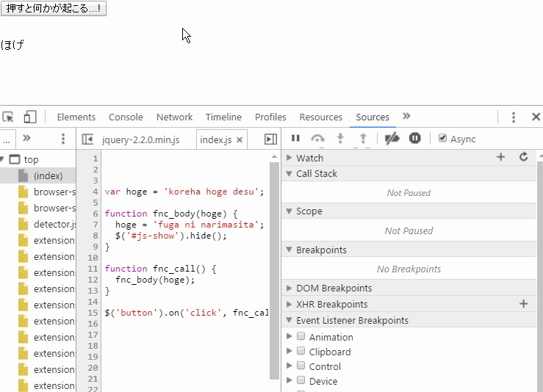Open the Timeline tab
This screenshot has width=543, height=392.
(223, 117)
